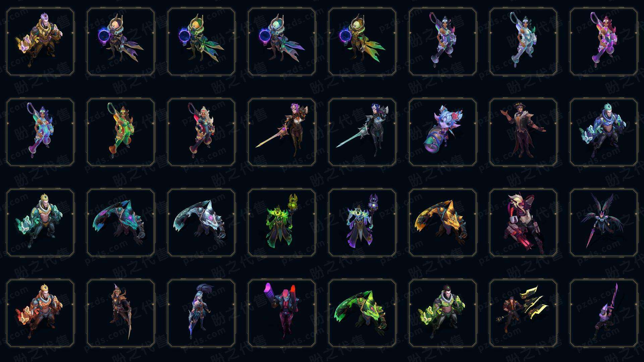Viewport: 644px width, 362px height.
Task: Select the glowing green mage with staff
Action: [282, 223]
